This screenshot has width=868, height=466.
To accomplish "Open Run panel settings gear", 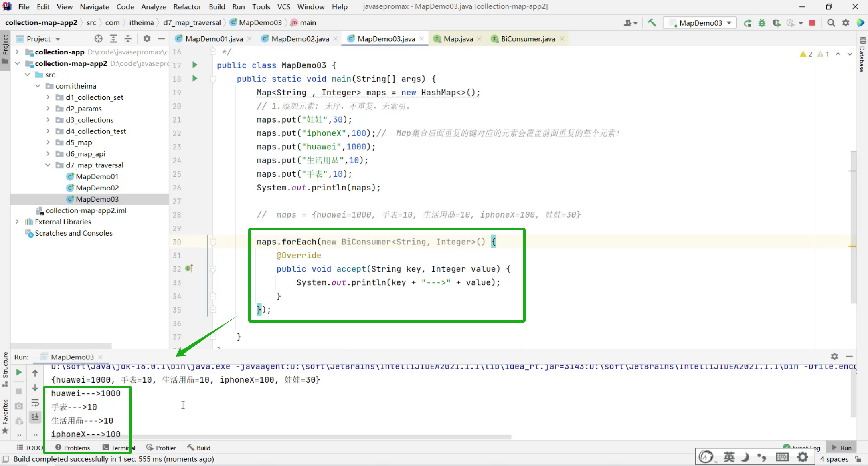I will (834, 357).
